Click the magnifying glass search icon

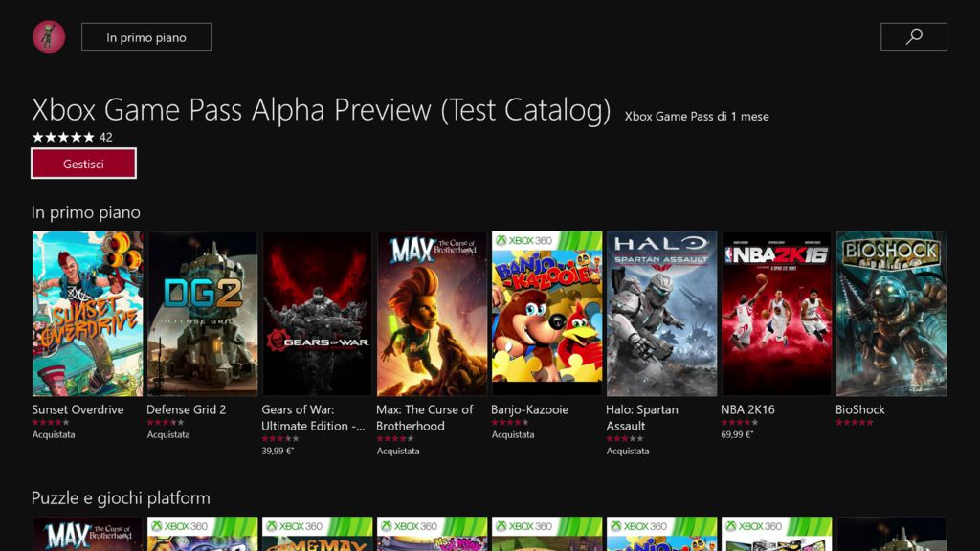coord(913,37)
